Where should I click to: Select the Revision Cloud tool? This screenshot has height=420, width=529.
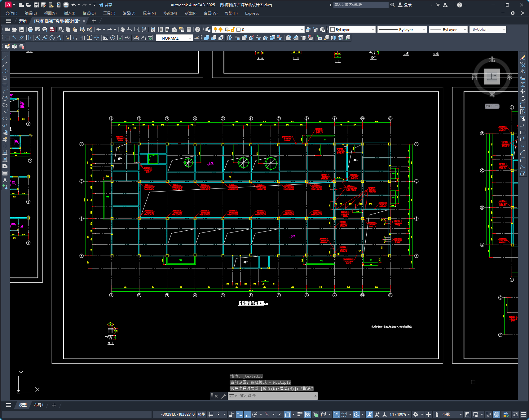tap(5, 105)
